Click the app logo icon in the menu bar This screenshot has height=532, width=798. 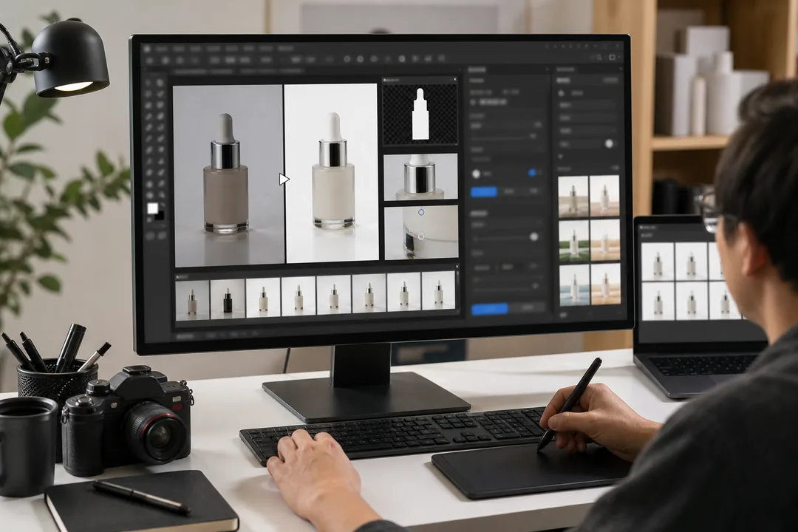point(148,49)
